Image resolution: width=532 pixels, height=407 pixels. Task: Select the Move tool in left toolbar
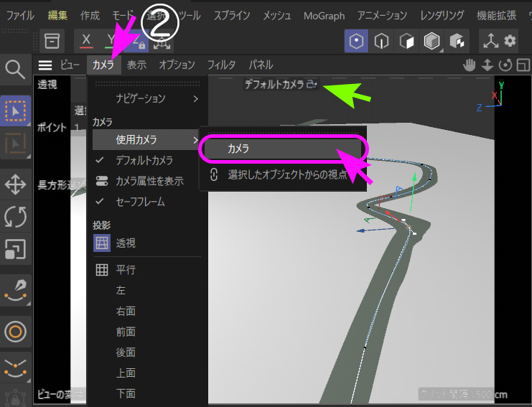[15, 184]
